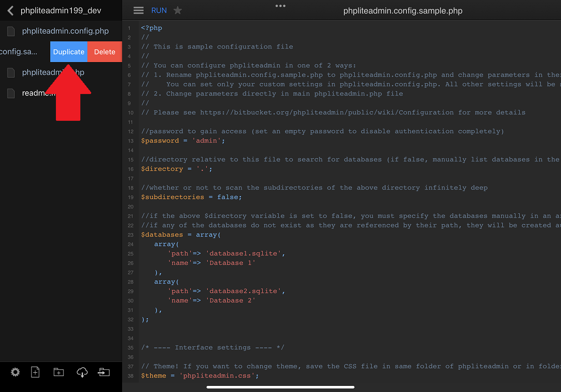Place the cursor in "$password = 'admin';"

click(183, 141)
